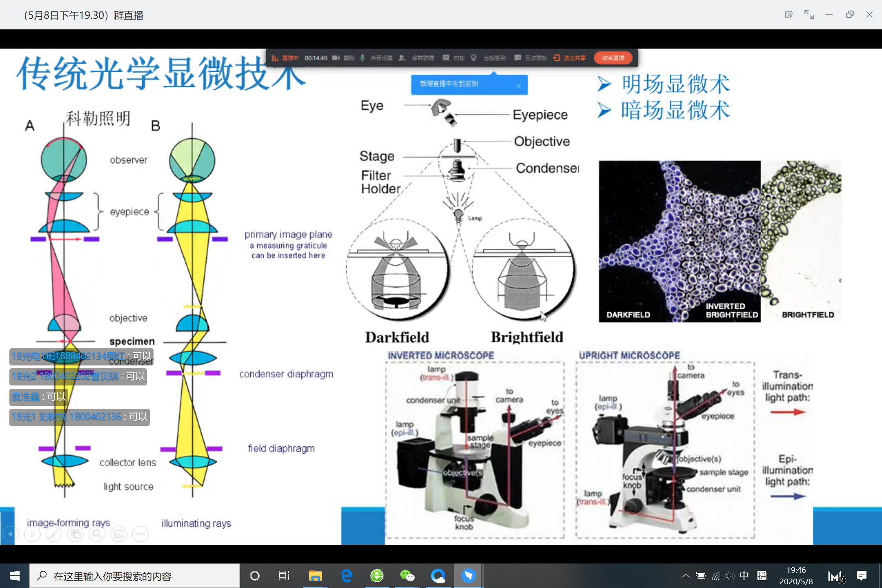Mute the system volume in the tray
The height and width of the screenshot is (588, 882).
(x=729, y=576)
